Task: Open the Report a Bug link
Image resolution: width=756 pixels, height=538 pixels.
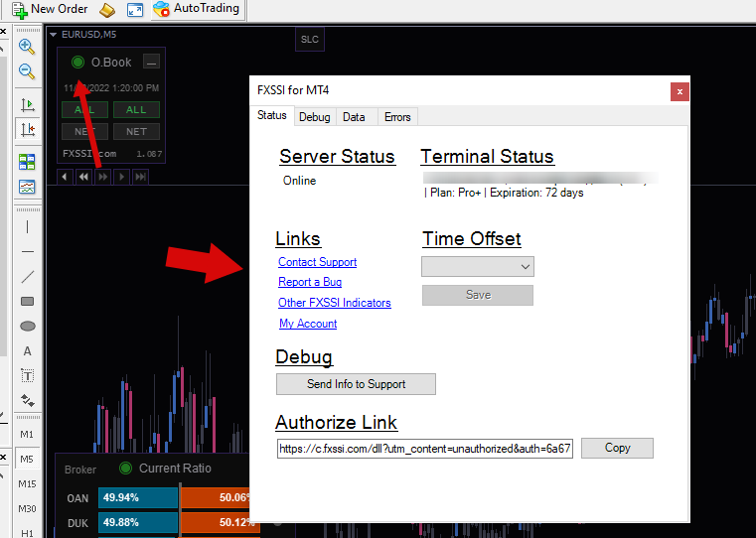Action: coord(310,282)
